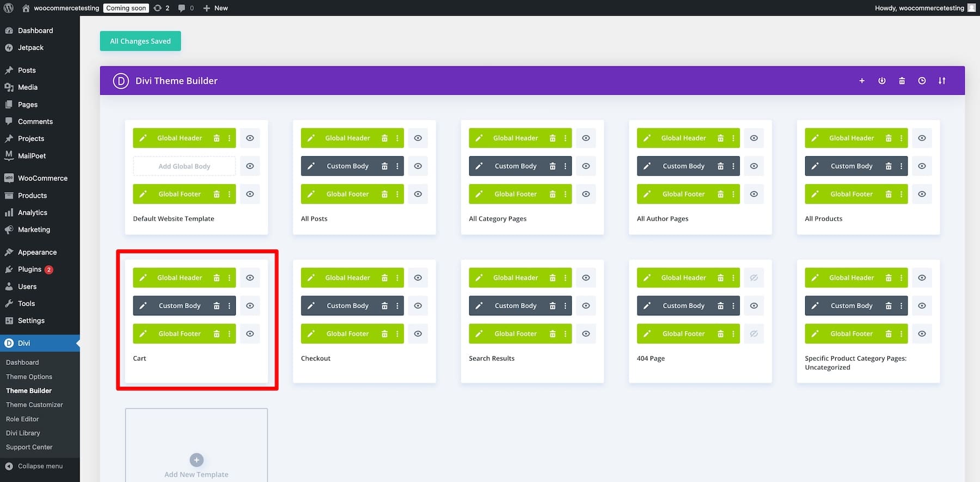Screen dimensions: 980x482
Task: Delete Global Header in All Category Pages template
Action: pos(553,138)
